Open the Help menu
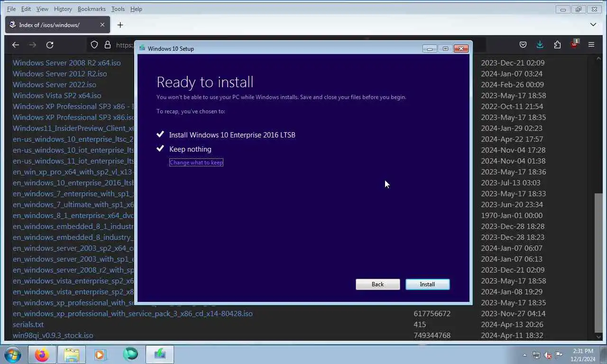The width and height of the screenshot is (607, 364). (x=136, y=9)
